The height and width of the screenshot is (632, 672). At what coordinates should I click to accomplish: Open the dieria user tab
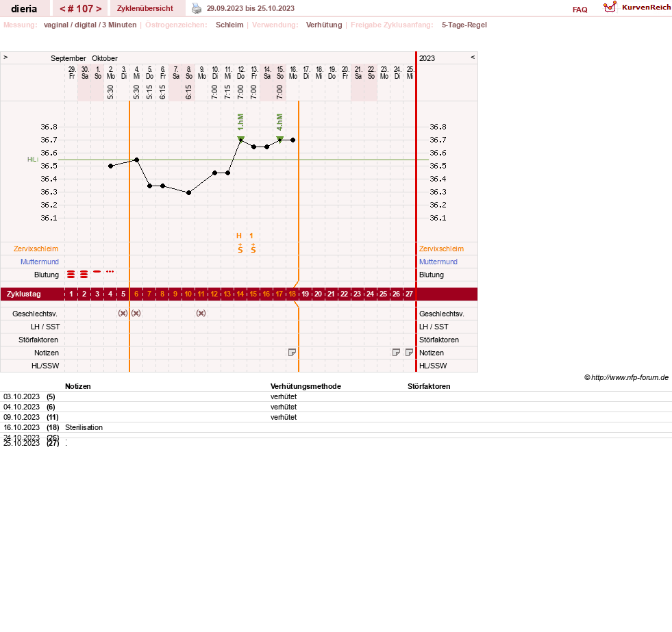[24, 8]
